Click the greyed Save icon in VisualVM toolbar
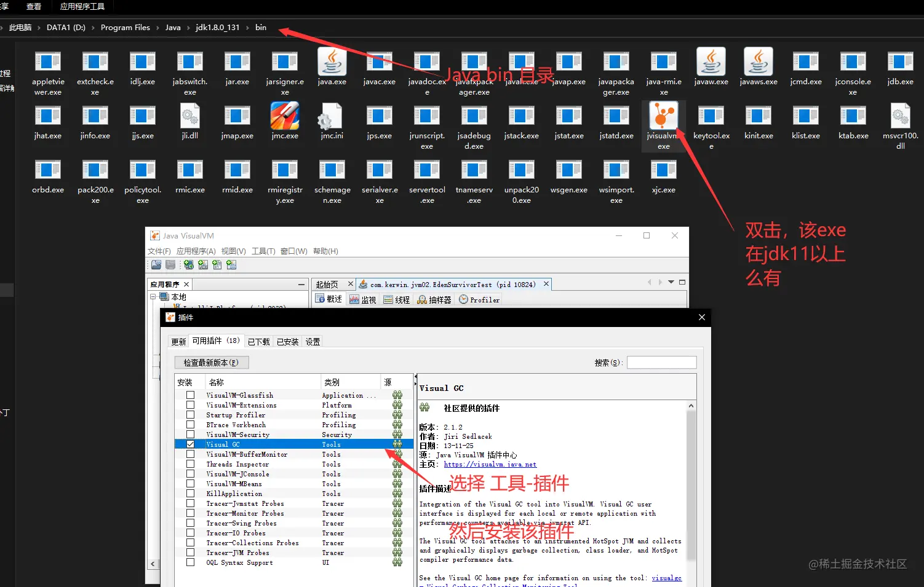The image size is (924, 587). point(170,265)
